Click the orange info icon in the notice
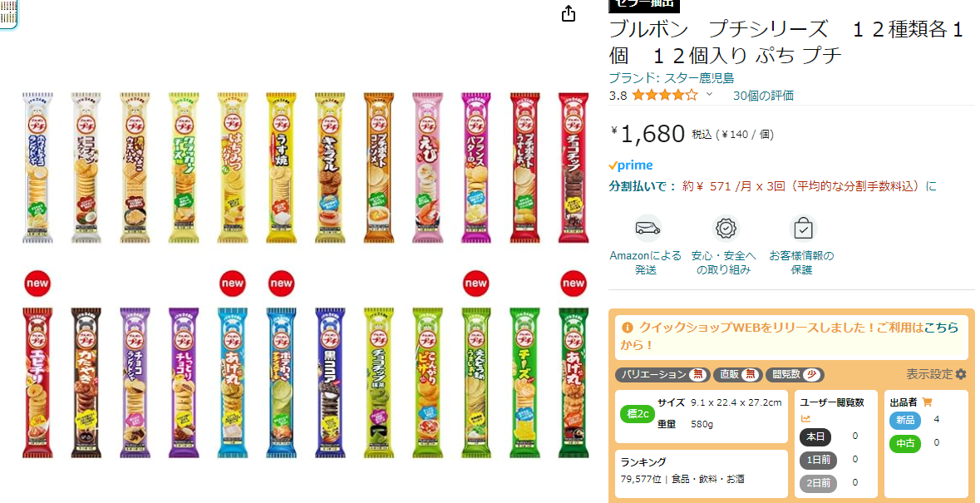Screen dimensions: 980x503 click(x=628, y=327)
